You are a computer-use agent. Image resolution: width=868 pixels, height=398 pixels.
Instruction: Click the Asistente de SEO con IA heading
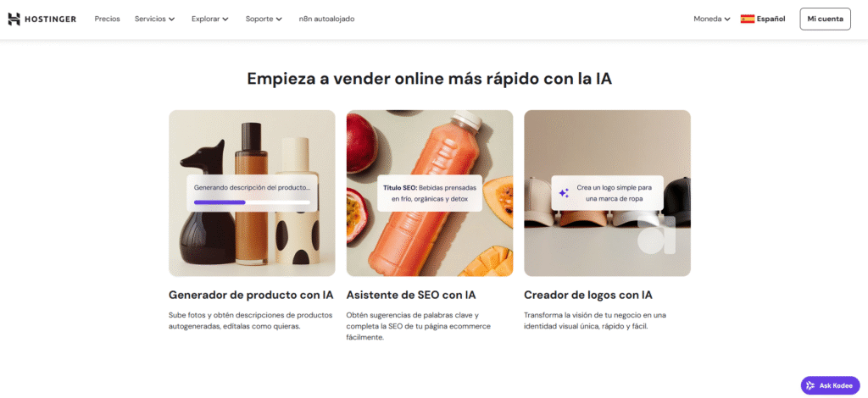[411, 296]
